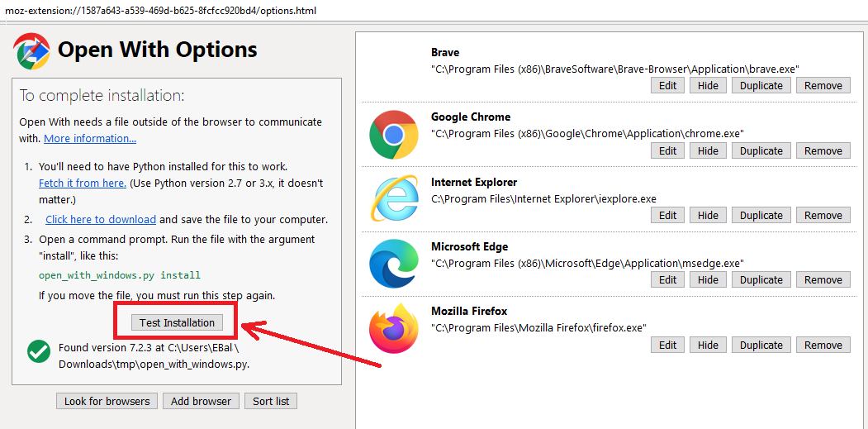Hide the Google Chrome entry
Image resolution: width=868 pixels, height=429 pixels.
pos(708,150)
